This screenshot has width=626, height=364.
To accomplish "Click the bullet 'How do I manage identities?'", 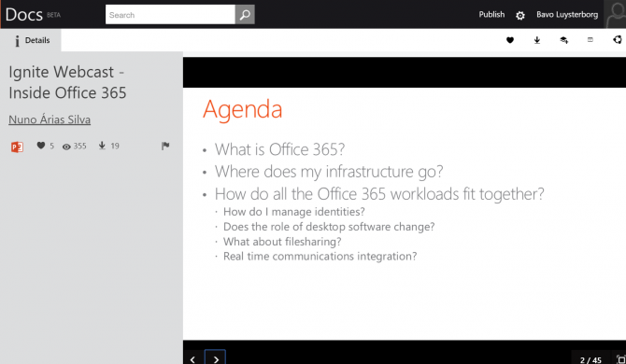I will (x=293, y=212).
